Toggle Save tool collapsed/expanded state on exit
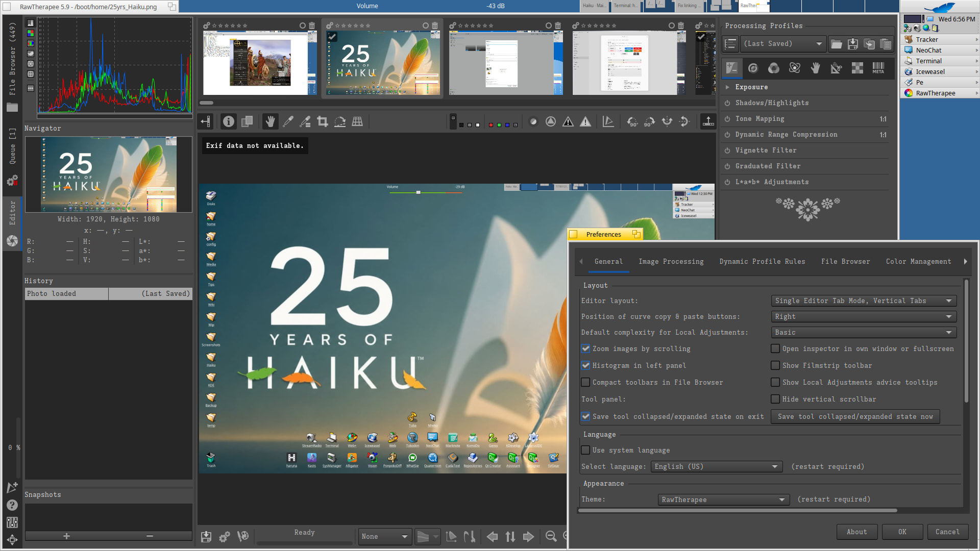Screen dimensions: 980x551 pyautogui.click(x=586, y=417)
